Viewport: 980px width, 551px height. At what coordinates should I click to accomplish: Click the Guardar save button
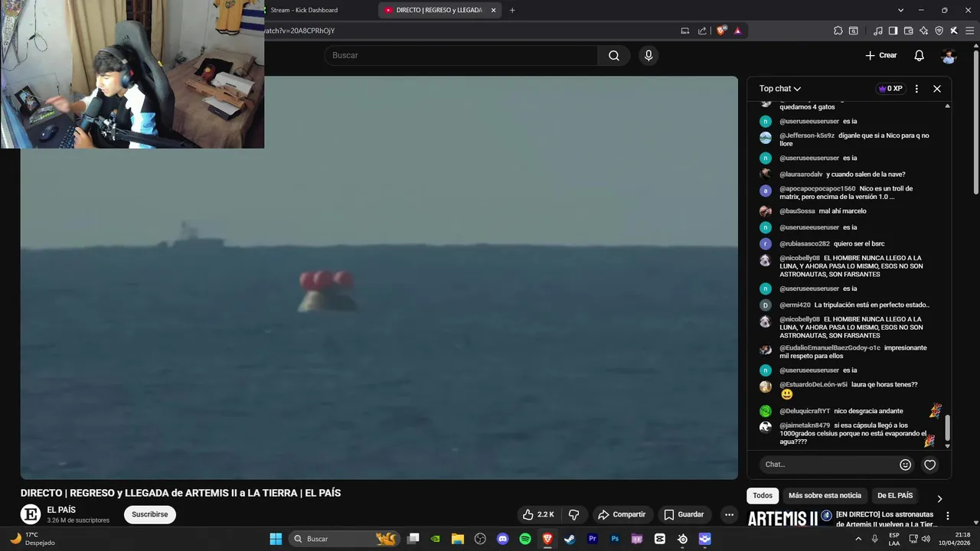point(684,514)
